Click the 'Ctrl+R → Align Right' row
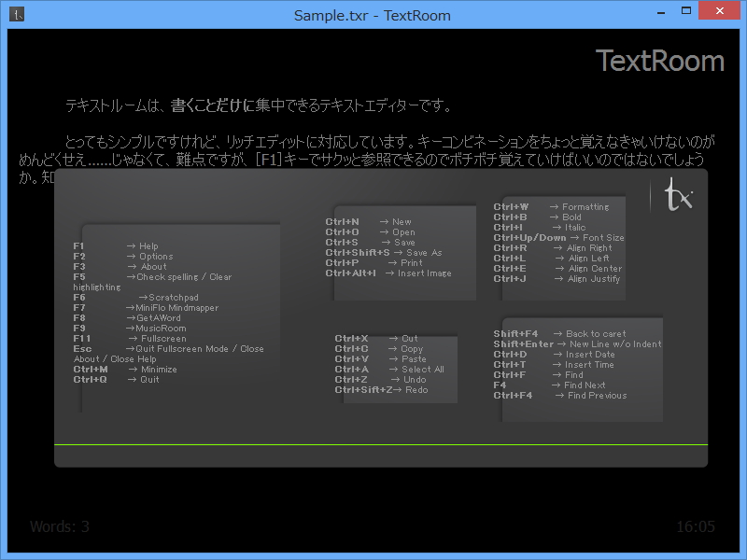This screenshot has height=560, width=747. point(553,247)
